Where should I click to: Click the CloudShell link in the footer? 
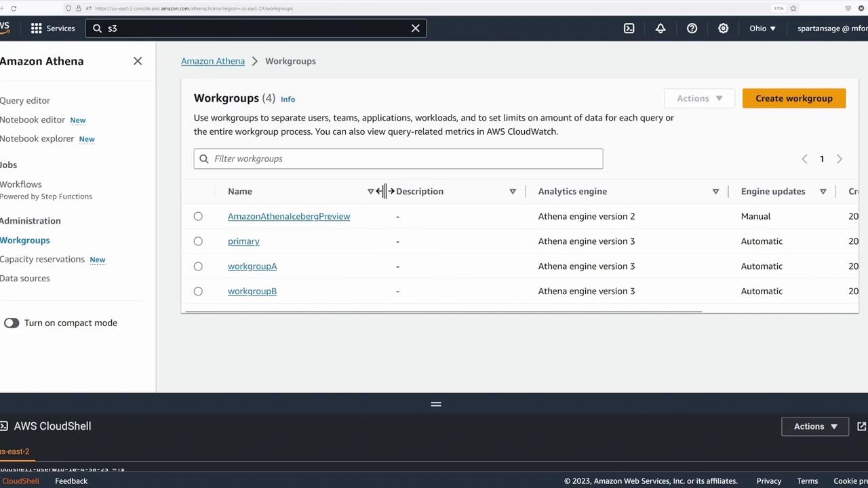click(20, 481)
